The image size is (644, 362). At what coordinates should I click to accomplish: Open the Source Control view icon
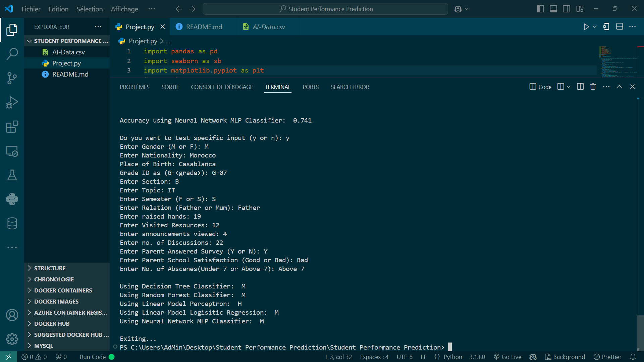(12, 78)
